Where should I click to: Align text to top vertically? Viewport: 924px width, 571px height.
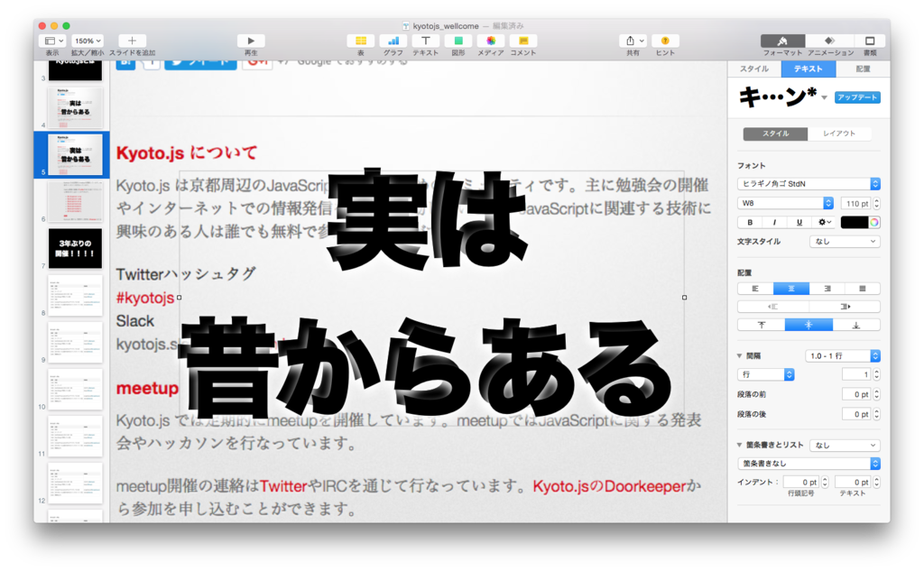(x=762, y=325)
